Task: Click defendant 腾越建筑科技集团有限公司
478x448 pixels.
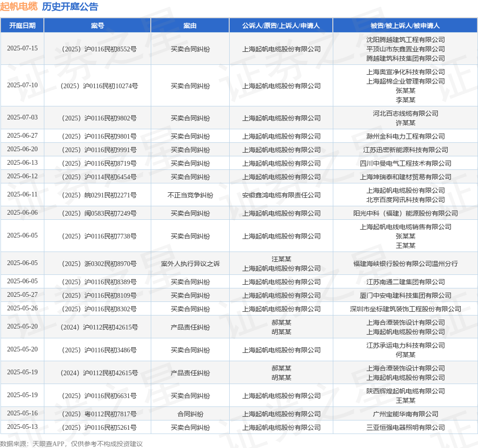Action: coord(406,58)
